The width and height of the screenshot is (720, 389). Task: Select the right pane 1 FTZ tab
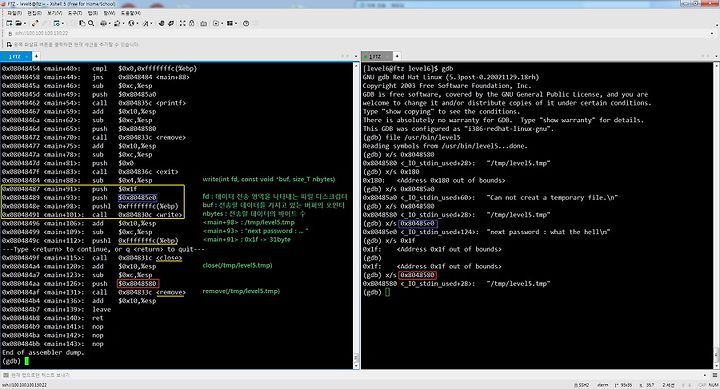point(377,56)
